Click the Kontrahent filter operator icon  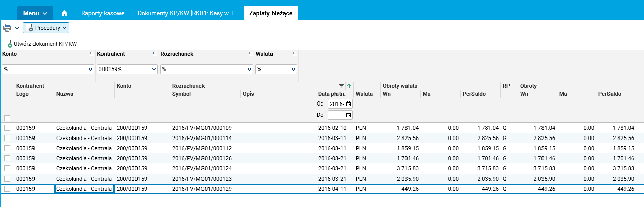pyautogui.click(x=155, y=53)
